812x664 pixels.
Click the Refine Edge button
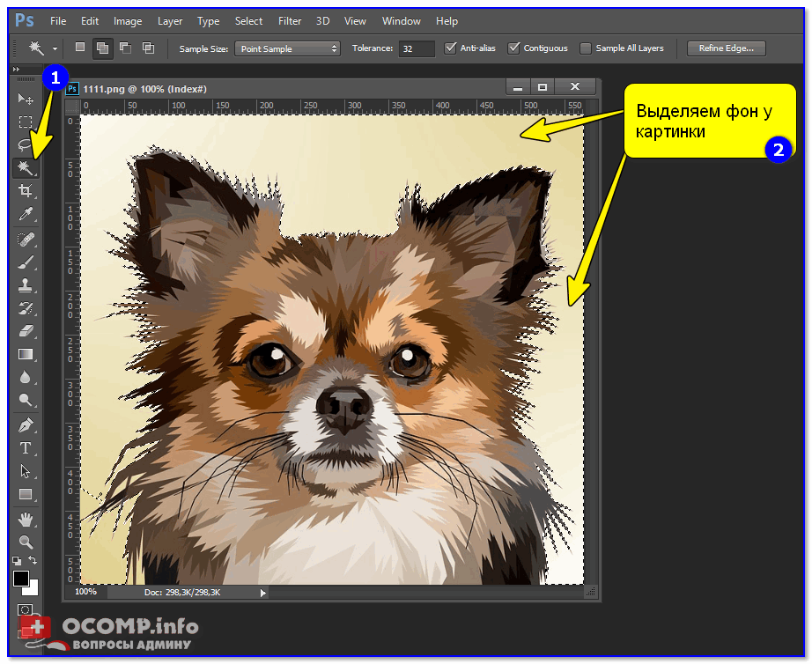(x=726, y=48)
